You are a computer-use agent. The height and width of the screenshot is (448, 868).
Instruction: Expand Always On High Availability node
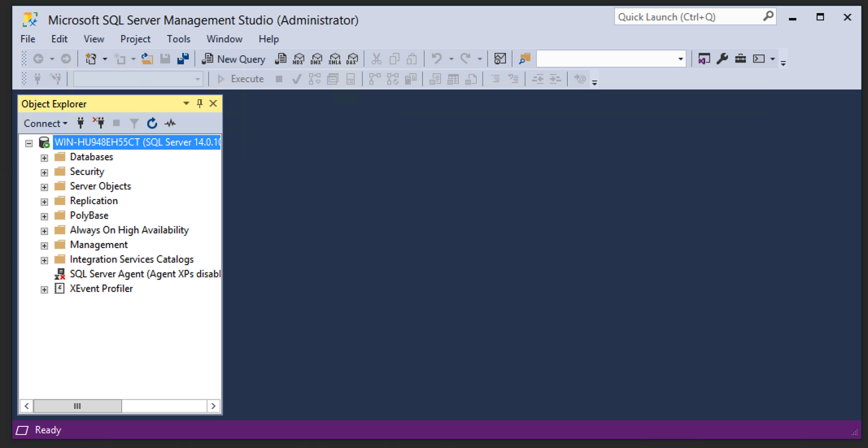tap(45, 231)
